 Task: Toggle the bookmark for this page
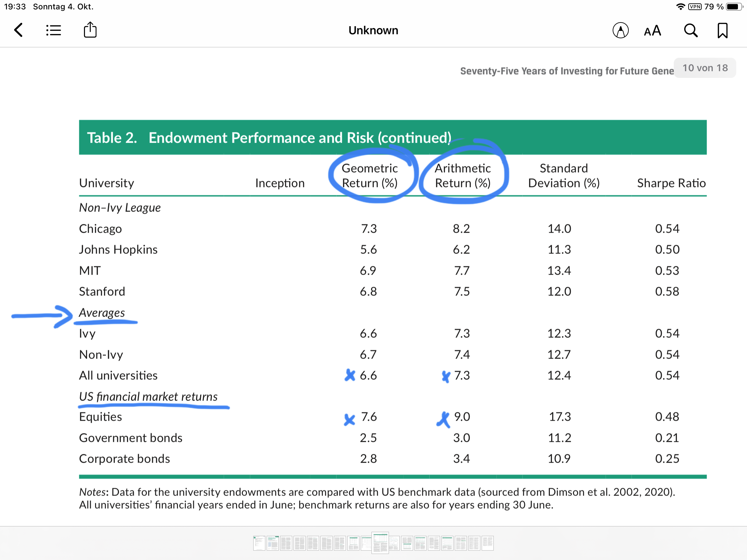(x=722, y=31)
